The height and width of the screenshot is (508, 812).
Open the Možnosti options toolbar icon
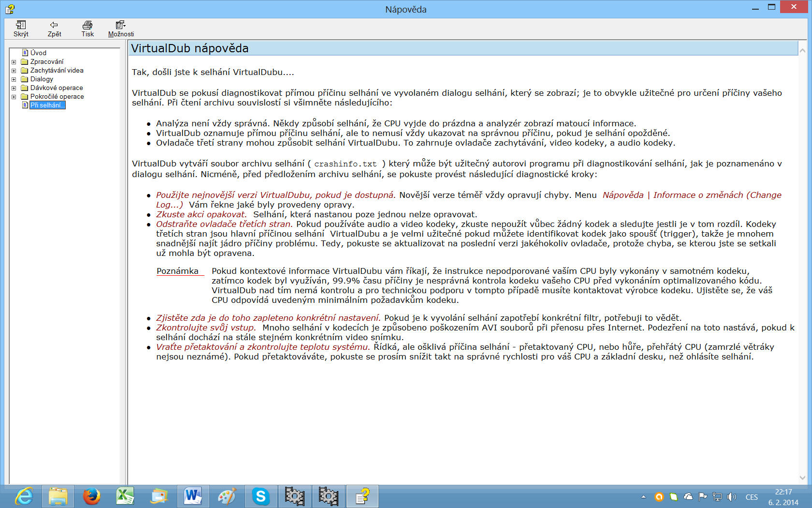coord(120,25)
